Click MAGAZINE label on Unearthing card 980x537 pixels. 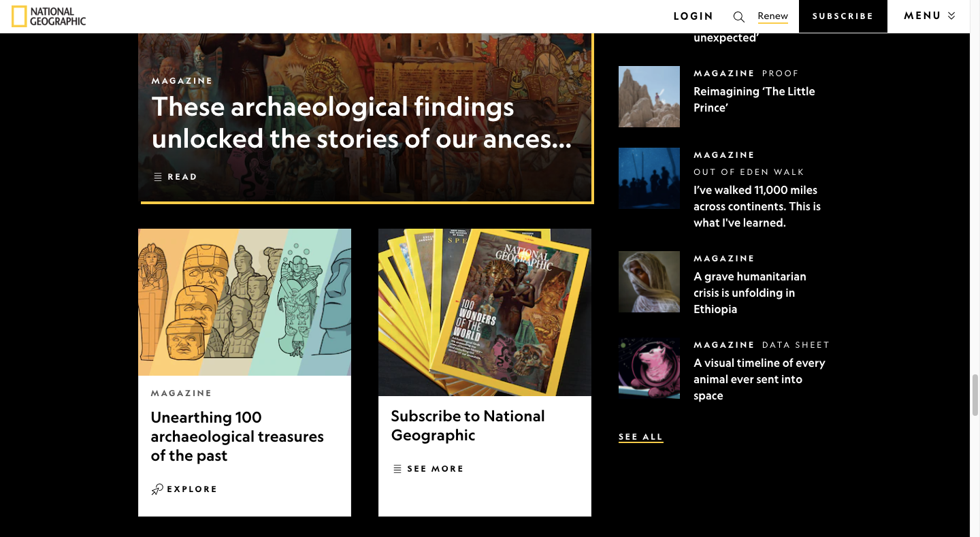pos(181,393)
